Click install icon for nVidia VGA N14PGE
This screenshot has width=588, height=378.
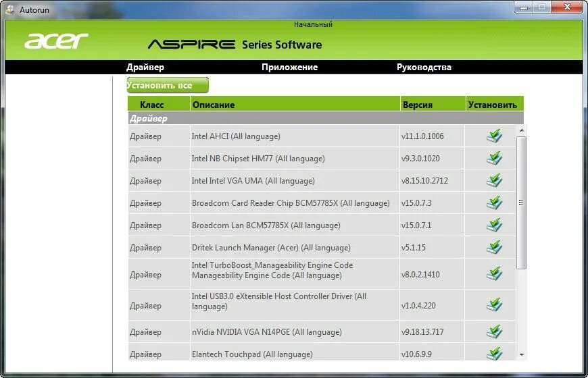(x=494, y=331)
